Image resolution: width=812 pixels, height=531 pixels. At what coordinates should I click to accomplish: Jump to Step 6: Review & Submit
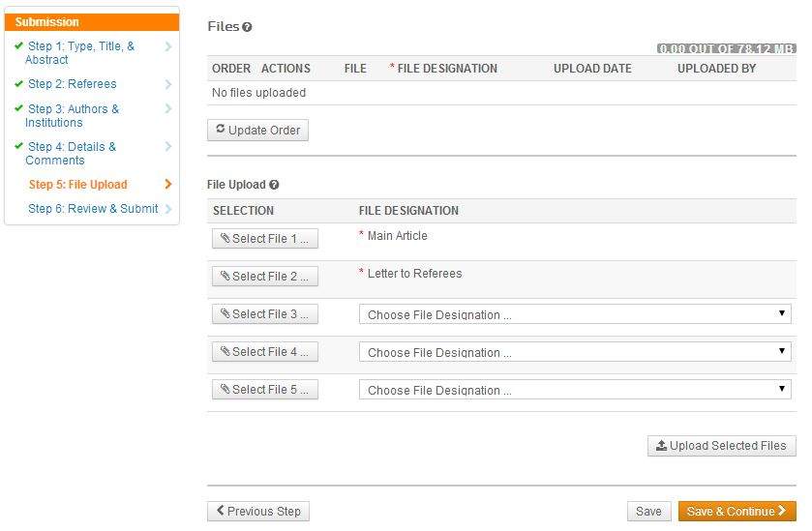93,209
